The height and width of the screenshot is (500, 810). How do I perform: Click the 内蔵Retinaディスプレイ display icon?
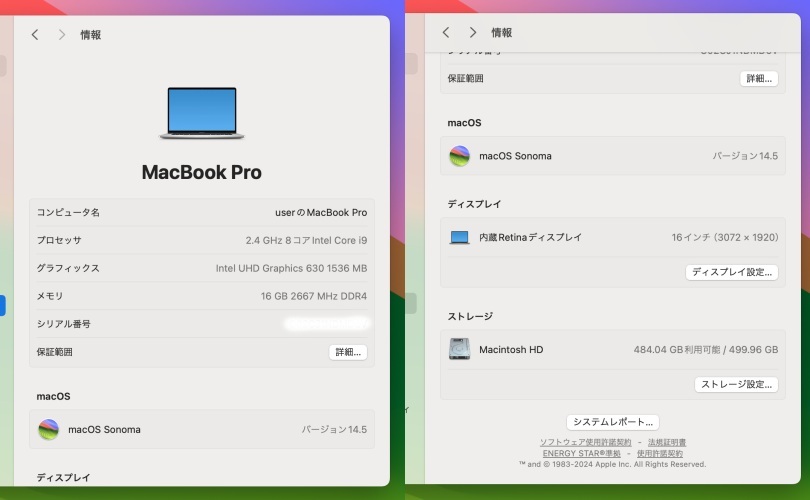459,238
